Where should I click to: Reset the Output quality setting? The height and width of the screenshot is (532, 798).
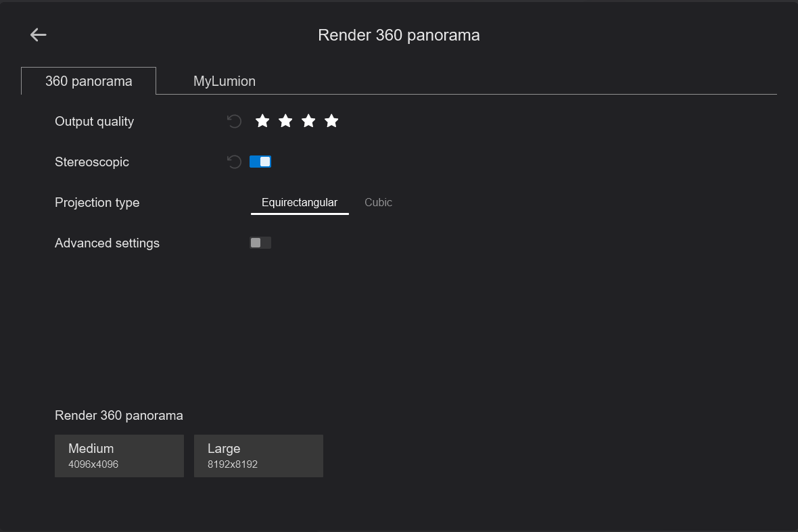pyautogui.click(x=234, y=122)
